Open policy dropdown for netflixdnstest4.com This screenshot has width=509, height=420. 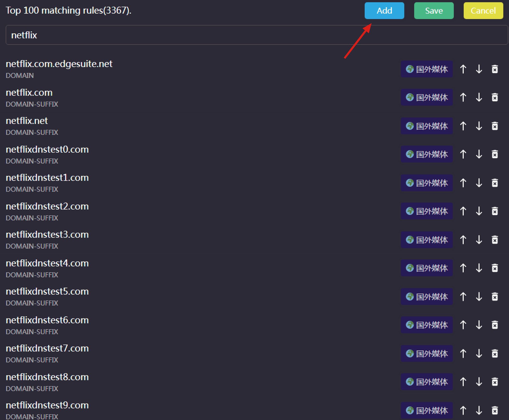click(x=427, y=268)
